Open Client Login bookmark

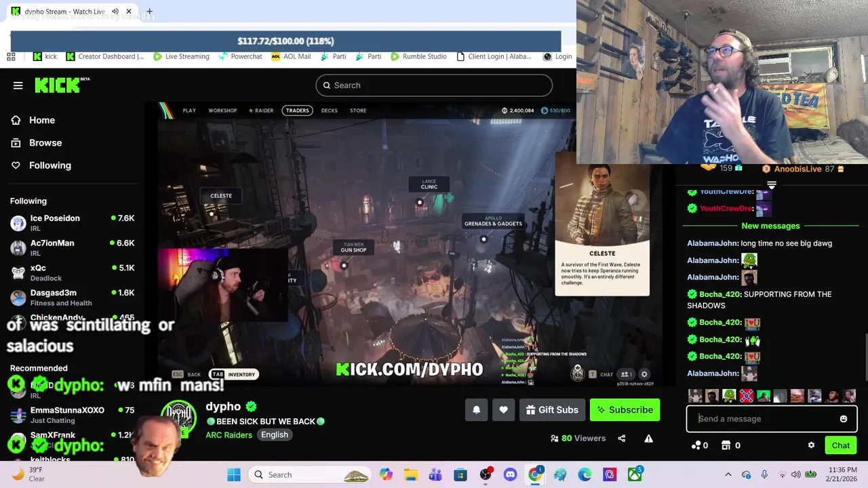pos(494,56)
